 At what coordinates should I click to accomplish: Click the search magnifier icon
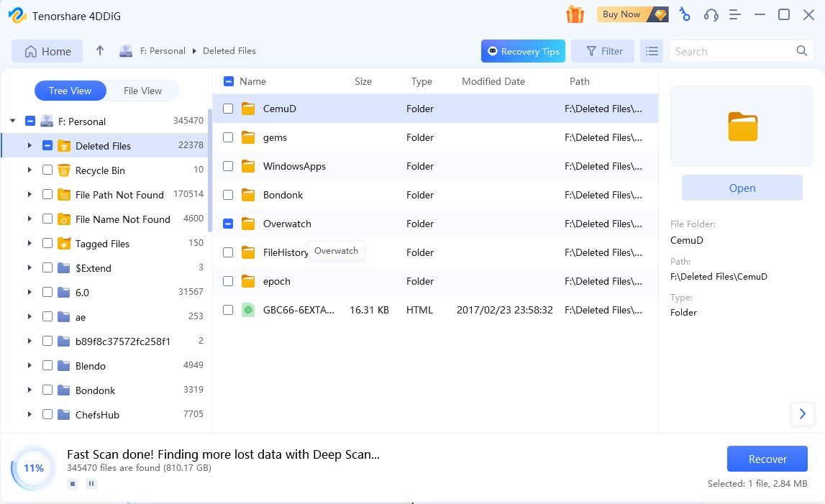[801, 51]
